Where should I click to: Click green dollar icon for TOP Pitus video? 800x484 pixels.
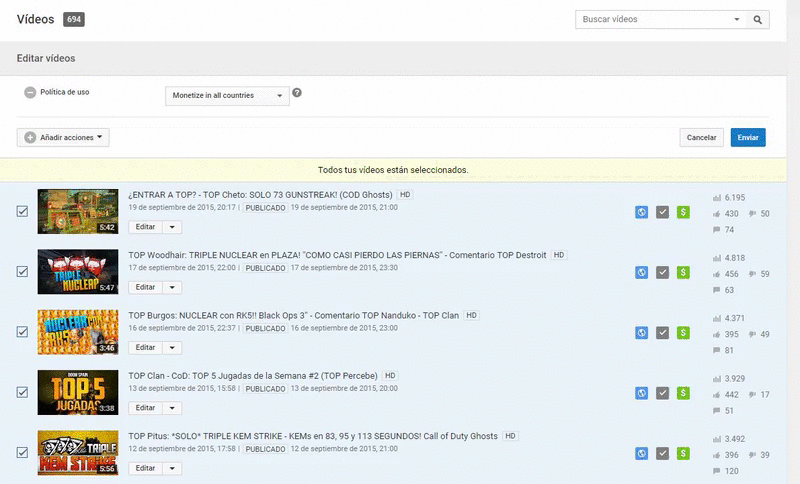[x=683, y=453]
